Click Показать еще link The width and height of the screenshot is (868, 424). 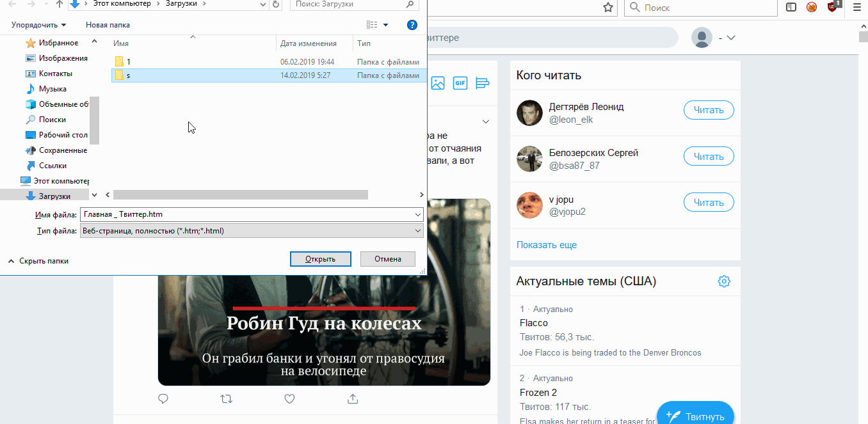tap(547, 245)
